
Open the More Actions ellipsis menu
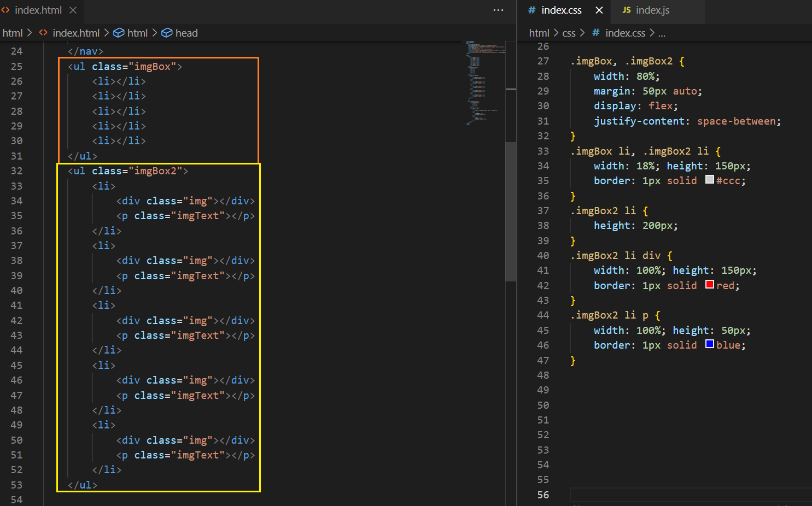498,10
